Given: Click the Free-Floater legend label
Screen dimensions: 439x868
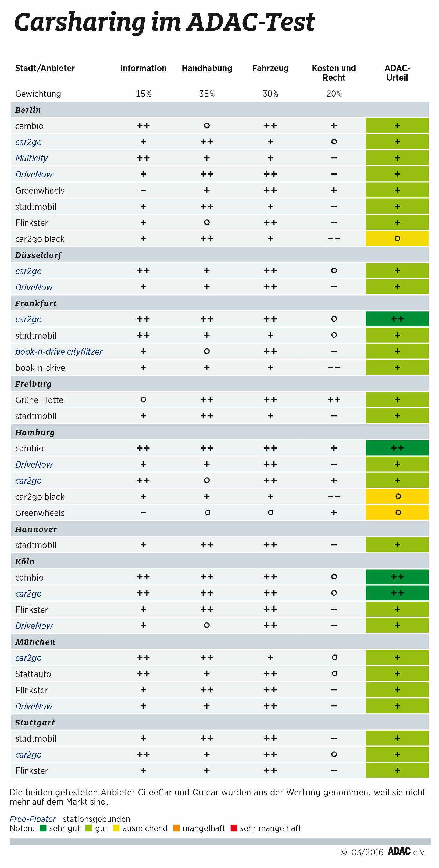Looking at the screenshot, I should click(33, 819).
